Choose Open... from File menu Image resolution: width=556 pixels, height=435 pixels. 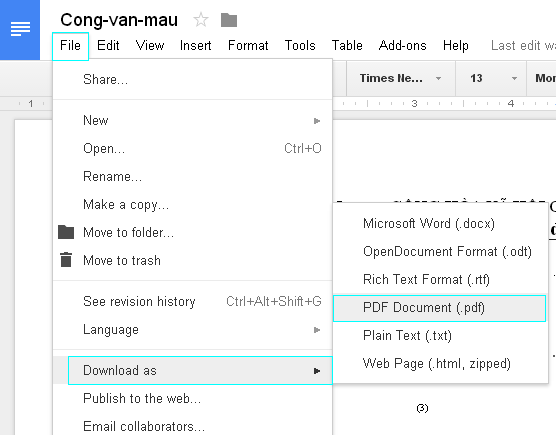[x=193, y=148]
